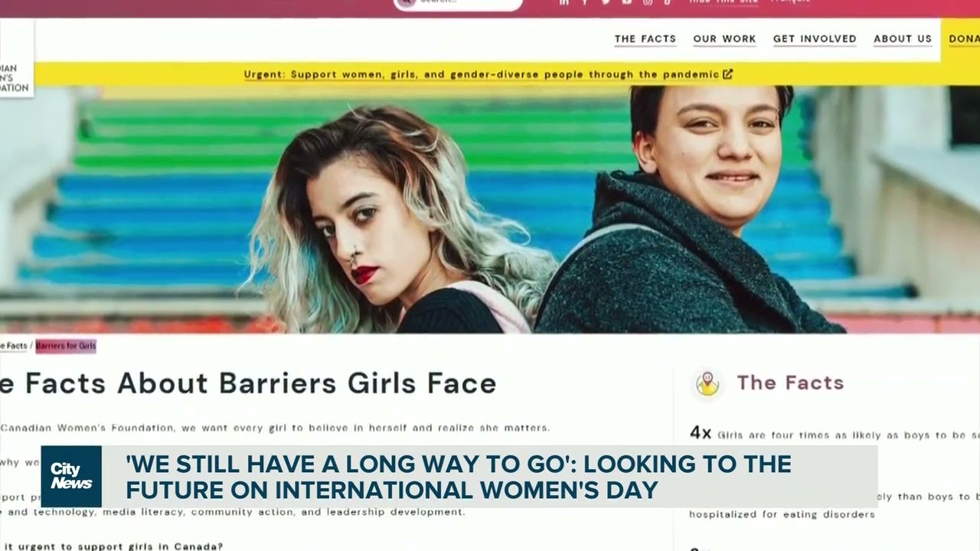This screenshot has height=551, width=980.
Task: Open The Facts navigation menu
Action: [x=645, y=39]
